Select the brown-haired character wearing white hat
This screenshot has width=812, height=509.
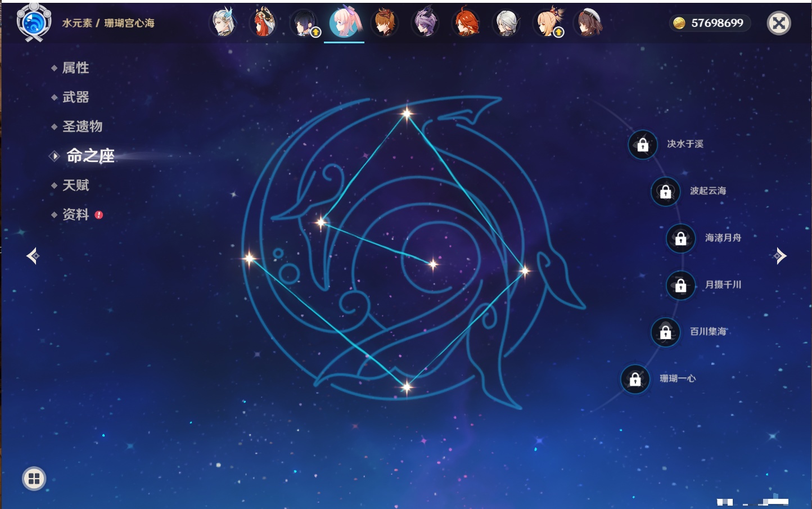point(588,23)
